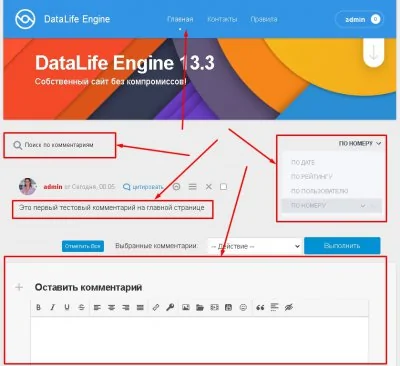Click the admin avatar thumbnail in the comment
The image size is (400, 366).
pyautogui.click(x=27, y=186)
